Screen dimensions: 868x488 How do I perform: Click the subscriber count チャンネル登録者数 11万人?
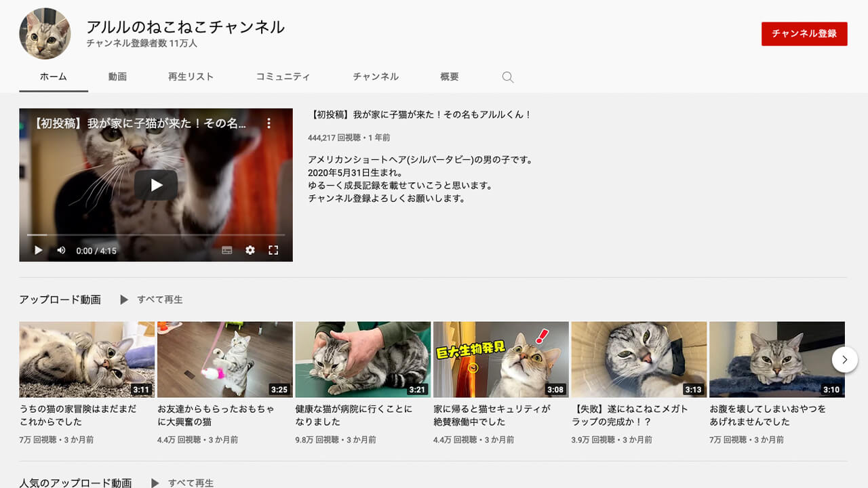click(x=142, y=43)
